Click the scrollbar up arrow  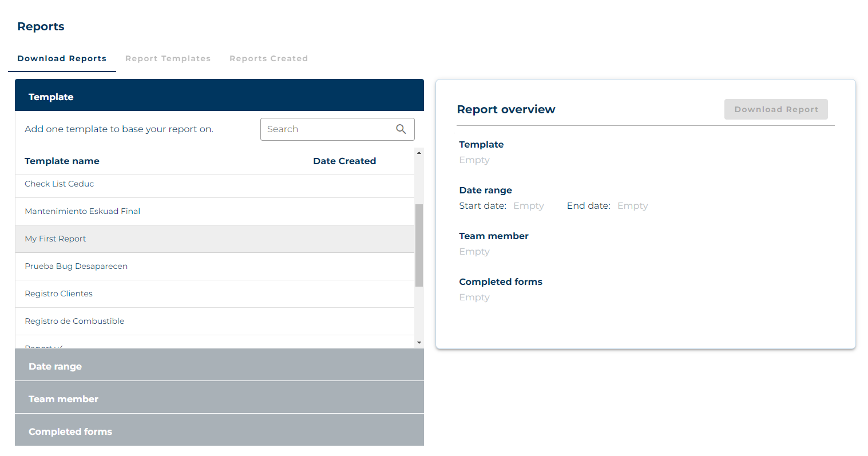coord(419,153)
